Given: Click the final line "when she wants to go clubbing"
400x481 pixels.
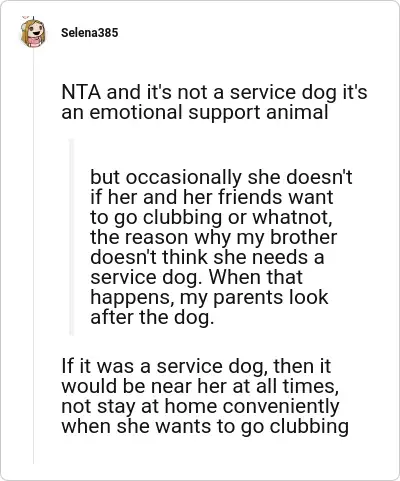Looking at the screenshot, I should [205, 427].
